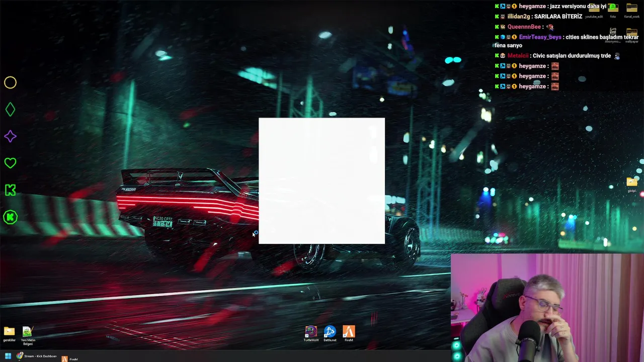Launch the FiveM desktop shortcut
Viewport: 644px width, 362px height.
pyautogui.click(x=349, y=334)
